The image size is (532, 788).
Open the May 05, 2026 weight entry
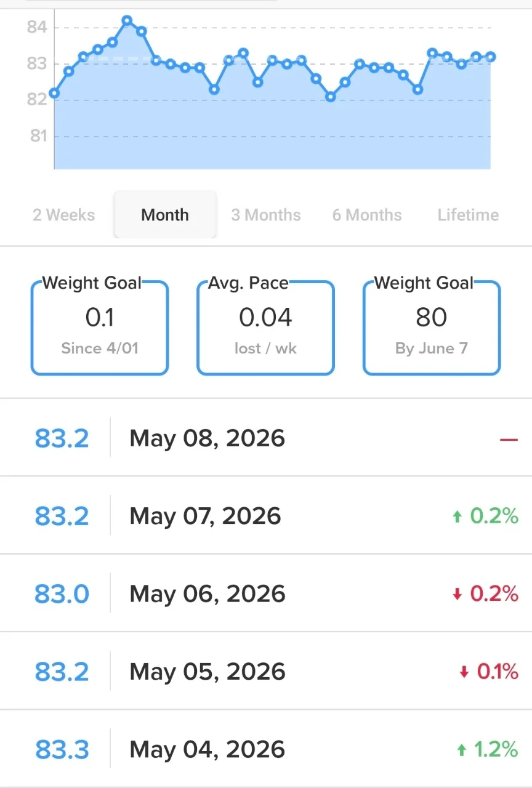click(266, 671)
